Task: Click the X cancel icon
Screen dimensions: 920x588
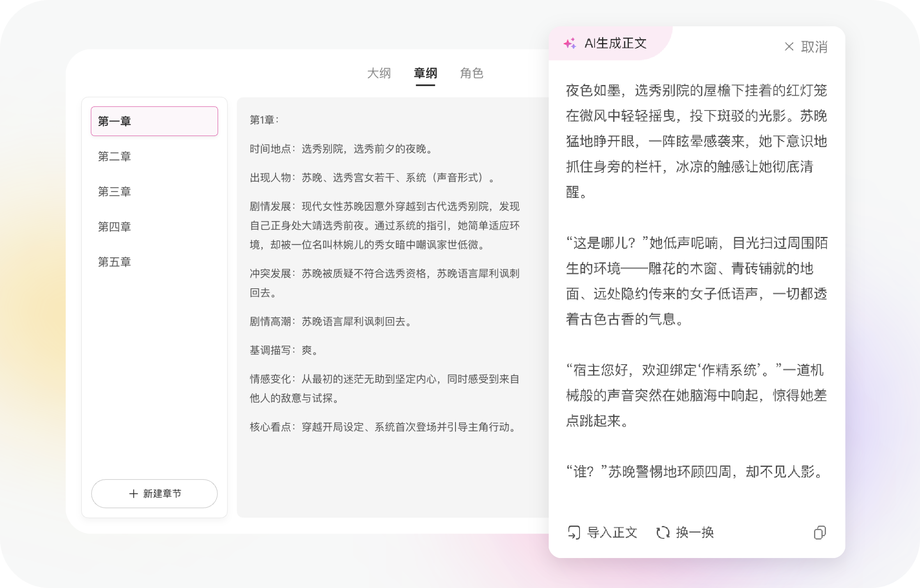Action: pyautogui.click(x=789, y=46)
